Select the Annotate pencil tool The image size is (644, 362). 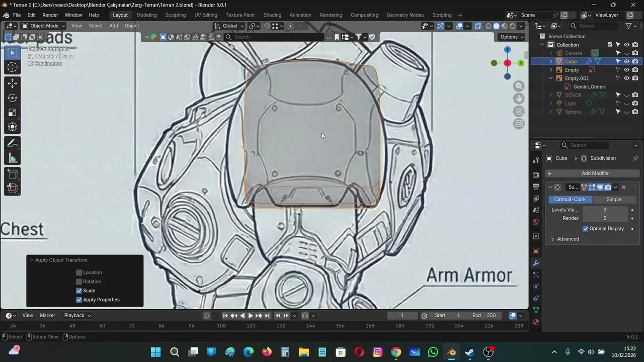(x=13, y=144)
